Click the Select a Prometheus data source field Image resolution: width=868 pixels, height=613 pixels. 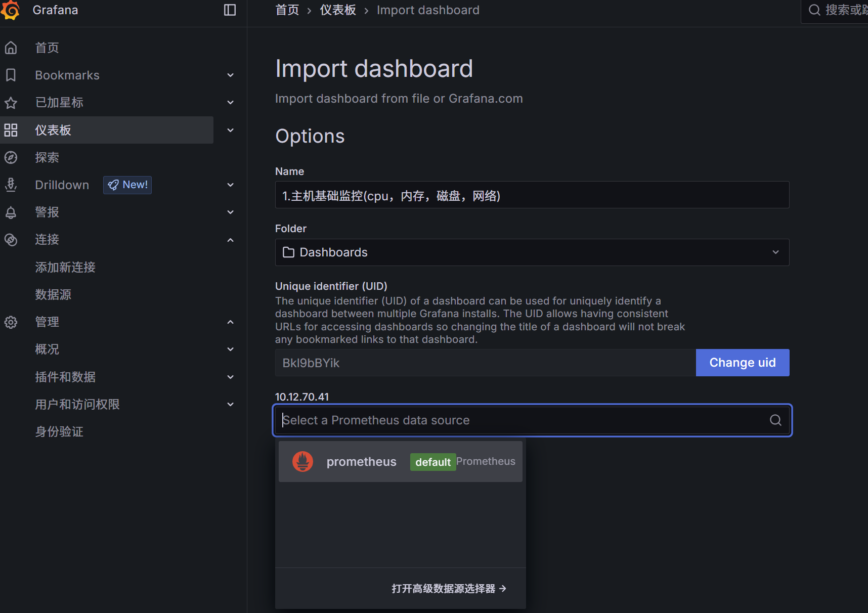[532, 420]
